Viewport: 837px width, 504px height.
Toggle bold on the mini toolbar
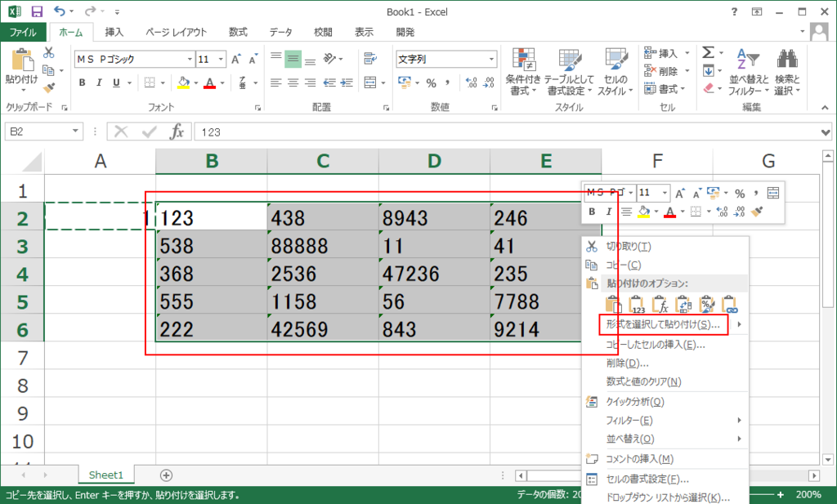coord(592,210)
